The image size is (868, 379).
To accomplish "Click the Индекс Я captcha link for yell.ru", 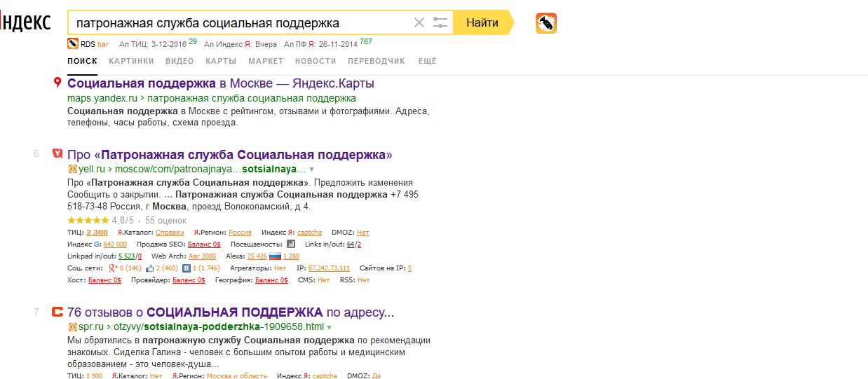I will (309, 232).
